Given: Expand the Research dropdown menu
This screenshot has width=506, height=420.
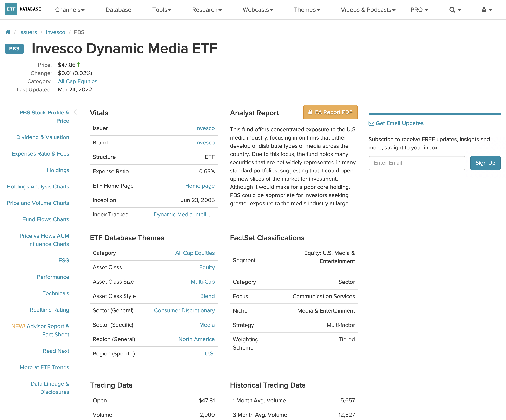Looking at the screenshot, I should 207,10.
